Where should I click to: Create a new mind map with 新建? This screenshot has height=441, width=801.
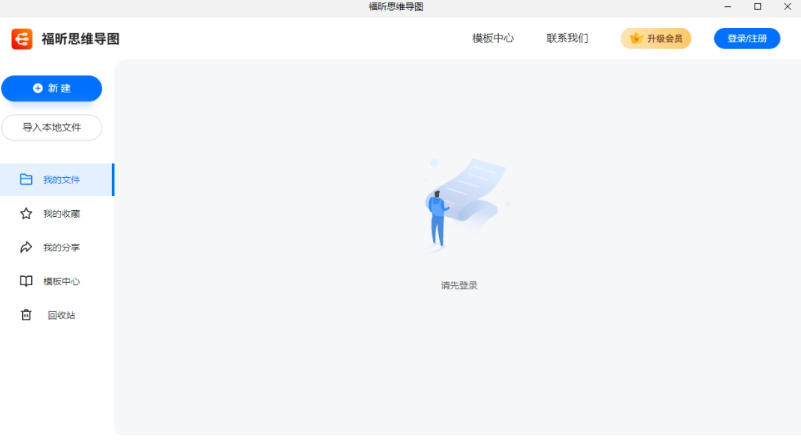pos(52,88)
